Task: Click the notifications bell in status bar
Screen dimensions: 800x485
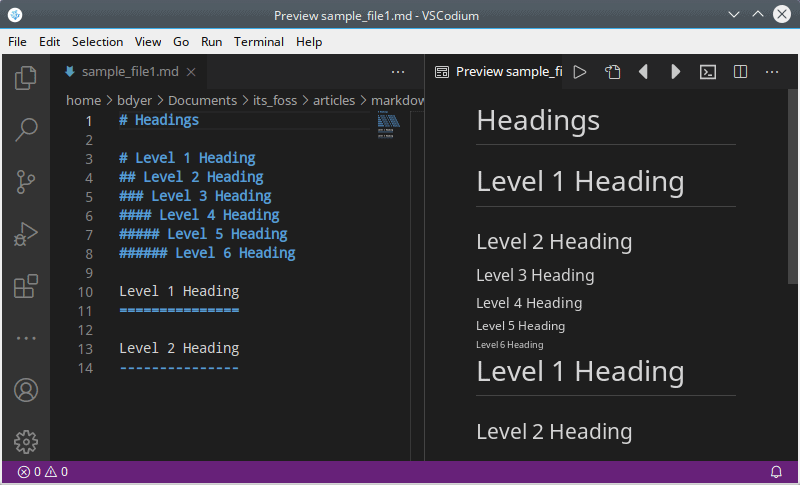Action: click(x=776, y=472)
